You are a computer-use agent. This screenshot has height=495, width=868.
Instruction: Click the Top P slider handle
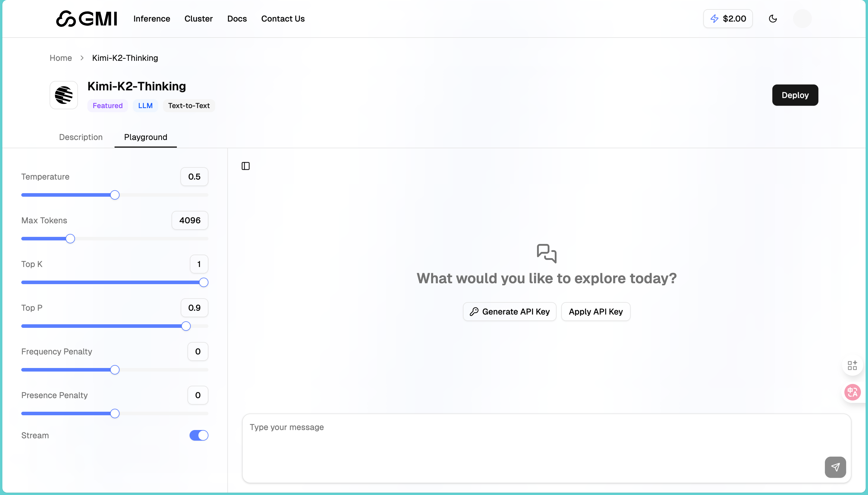(x=186, y=326)
